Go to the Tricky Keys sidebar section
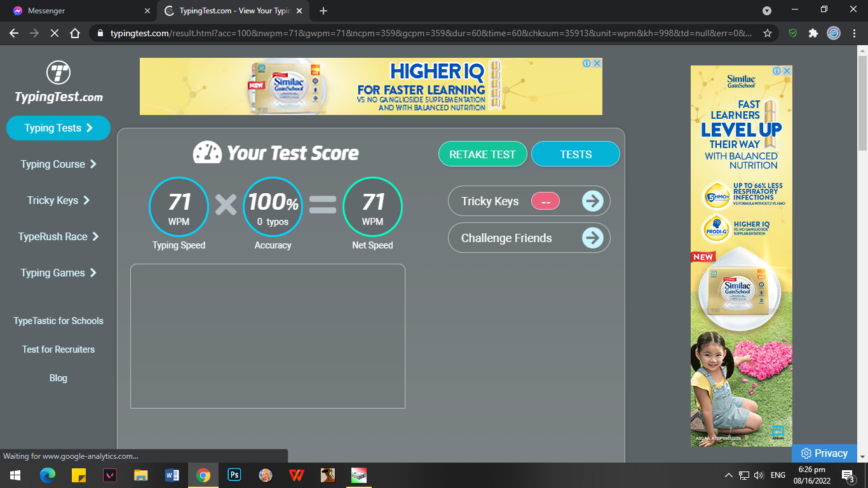This screenshot has height=488, width=868. [58, 200]
